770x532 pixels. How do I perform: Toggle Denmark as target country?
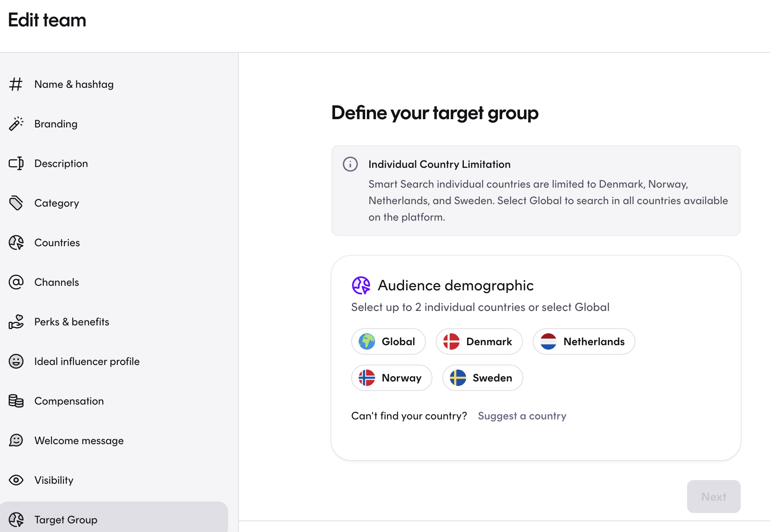click(x=479, y=341)
